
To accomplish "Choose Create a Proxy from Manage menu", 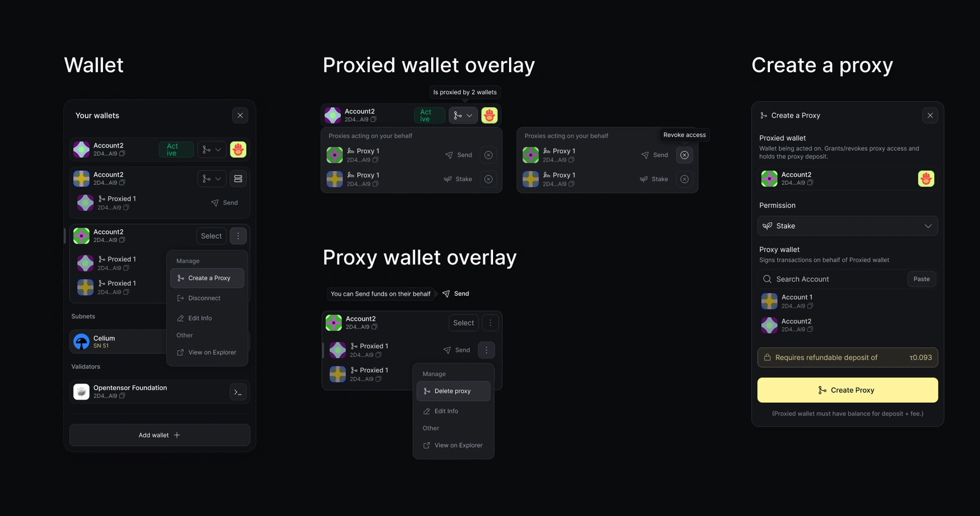I will 207,278.
